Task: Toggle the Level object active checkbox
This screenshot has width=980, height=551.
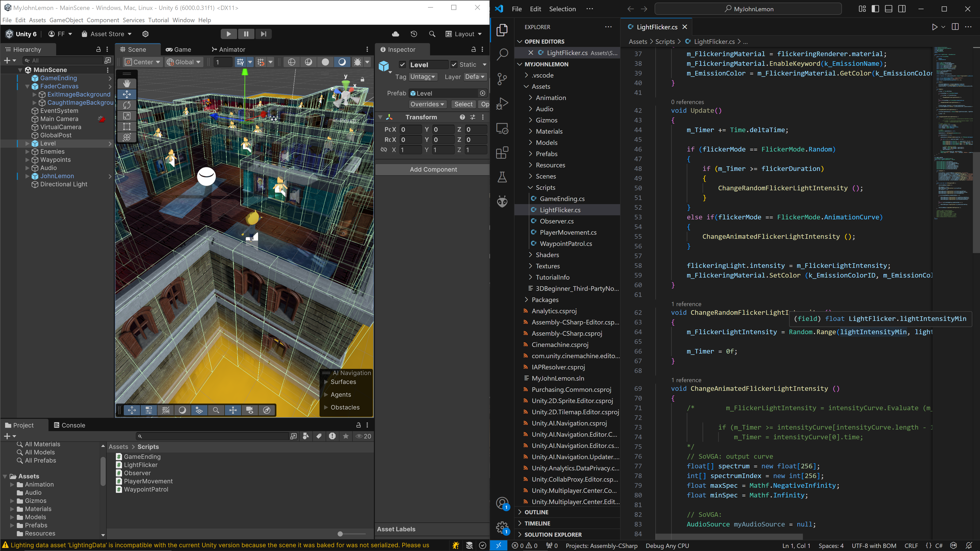Action: (x=402, y=65)
